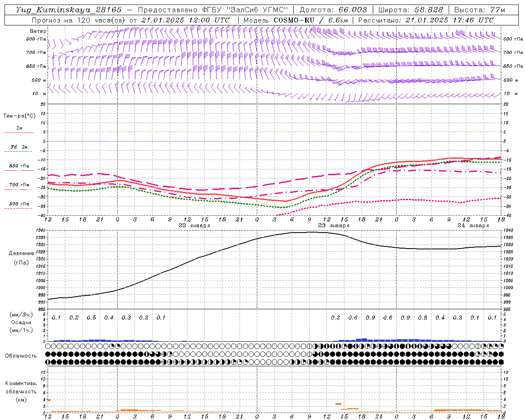This screenshot has height=420, width=525.
Task: Click the "0.5" precipitation value
Action: pyautogui.click(x=91, y=318)
